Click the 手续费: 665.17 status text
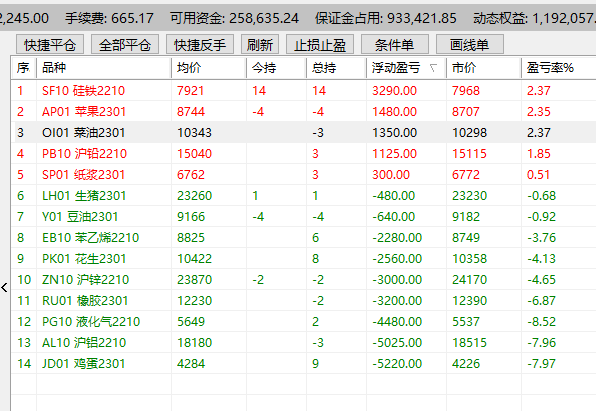The height and width of the screenshot is (411, 596). pyautogui.click(x=109, y=18)
